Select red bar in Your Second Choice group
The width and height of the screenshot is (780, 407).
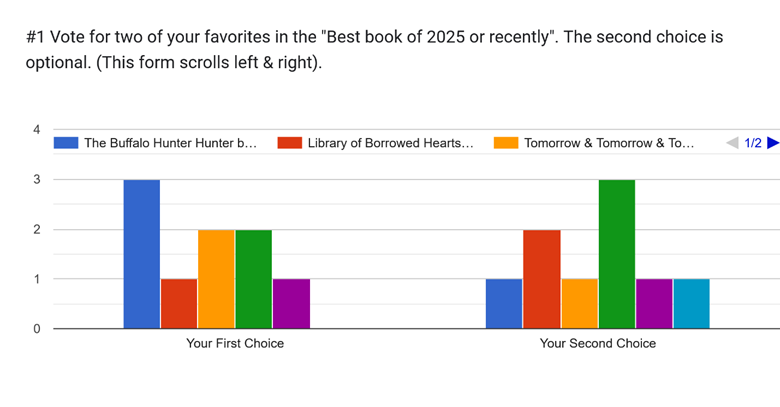tap(541, 279)
